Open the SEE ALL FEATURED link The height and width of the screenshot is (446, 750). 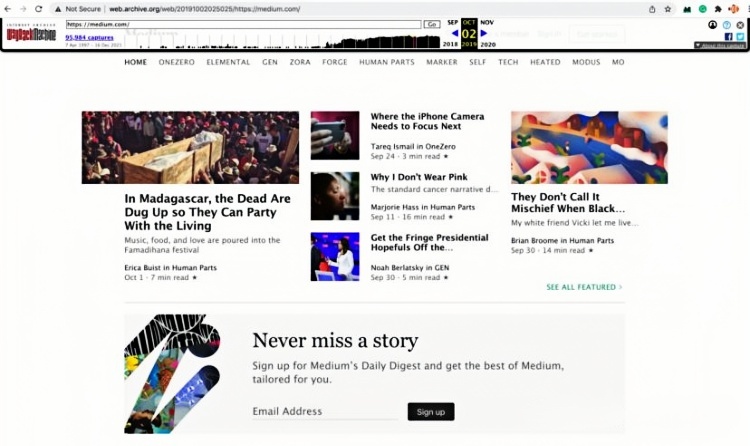click(x=584, y=287)
